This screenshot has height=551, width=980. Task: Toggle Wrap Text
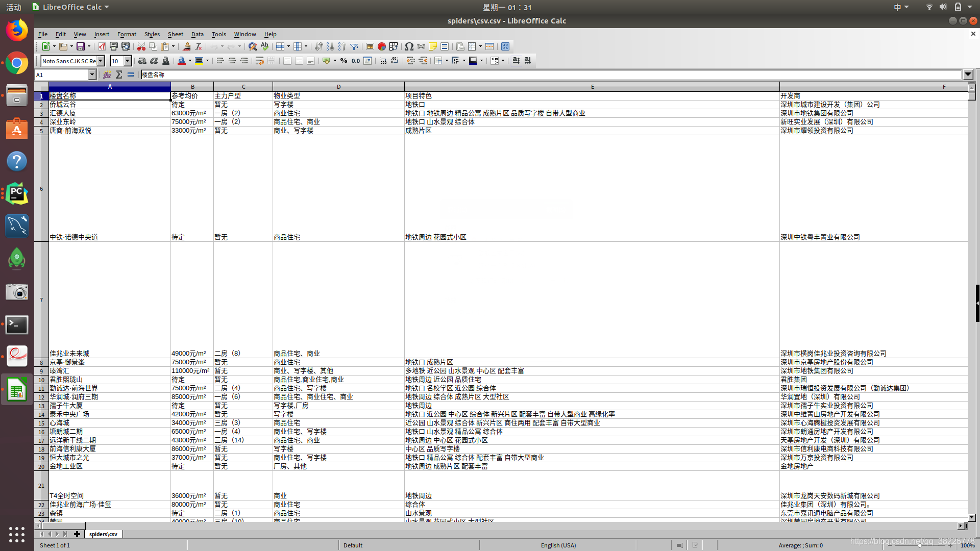tap(260, 61)
